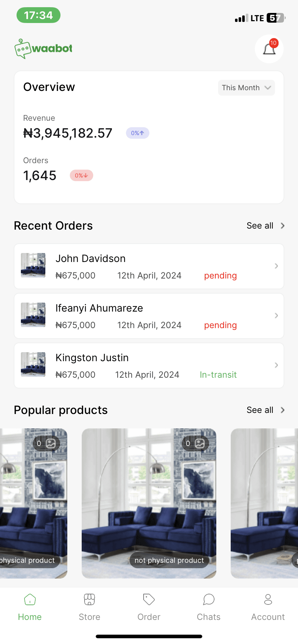Open the middle popular product image counter

(195, 443)
